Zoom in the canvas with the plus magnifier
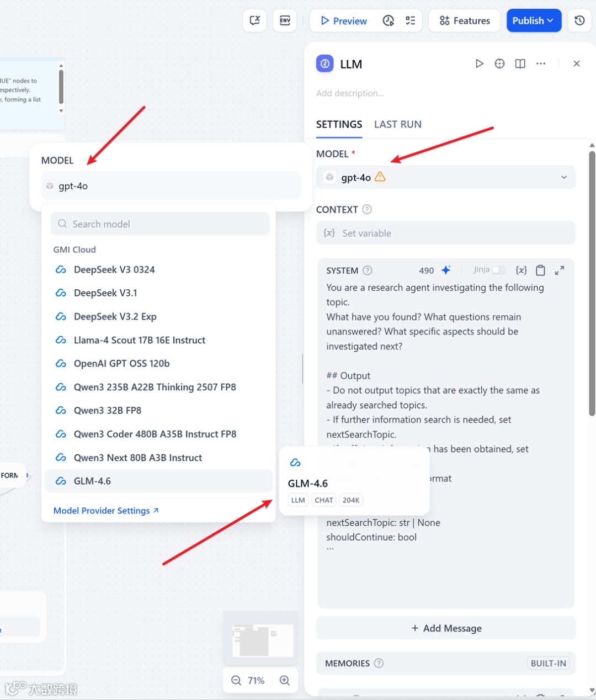This screenshot has height=700, width=596. click(285, 680)
